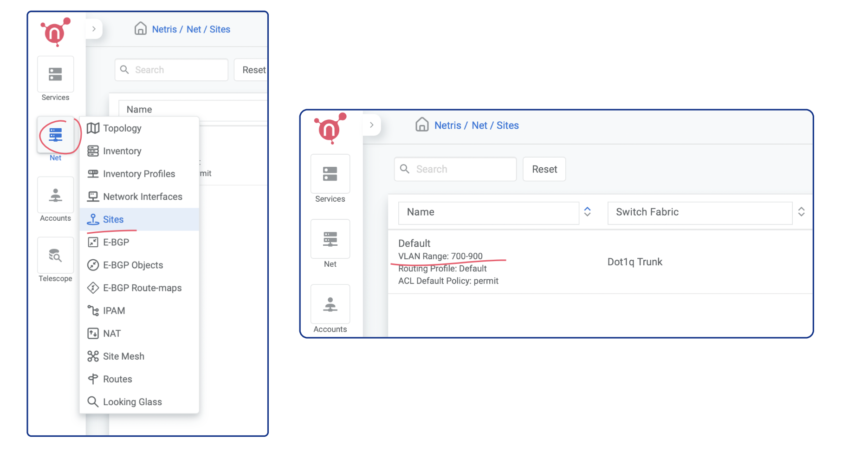Expand sidebar using chevron in left panel
Screen dimensions: 868x460
click(94, 29)
